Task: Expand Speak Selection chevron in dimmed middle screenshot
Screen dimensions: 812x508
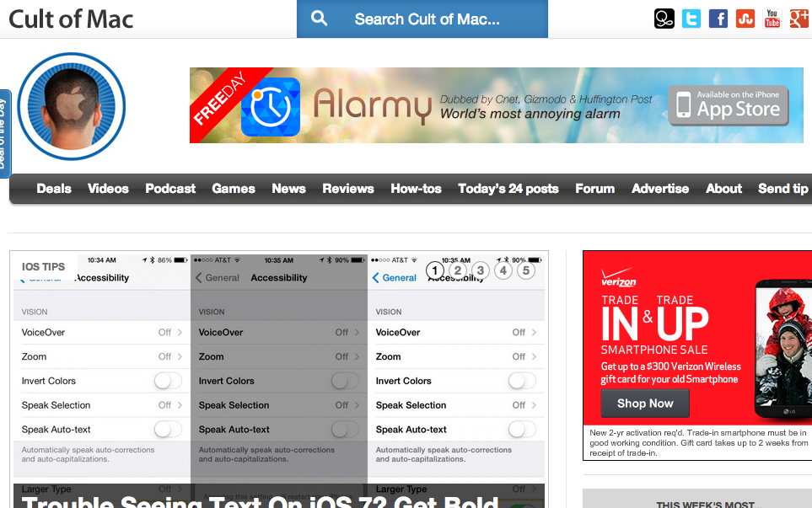Action: click(357, 405)
